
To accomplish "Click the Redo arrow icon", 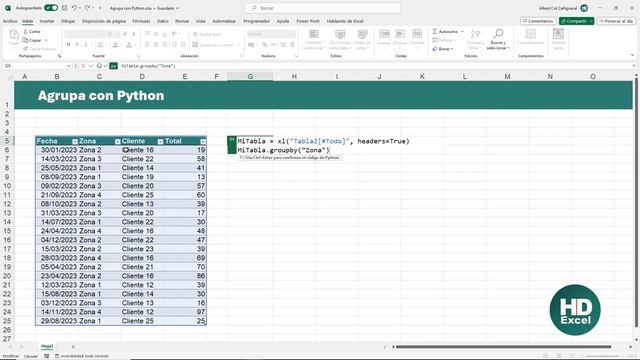I will (x=87, y=8).
